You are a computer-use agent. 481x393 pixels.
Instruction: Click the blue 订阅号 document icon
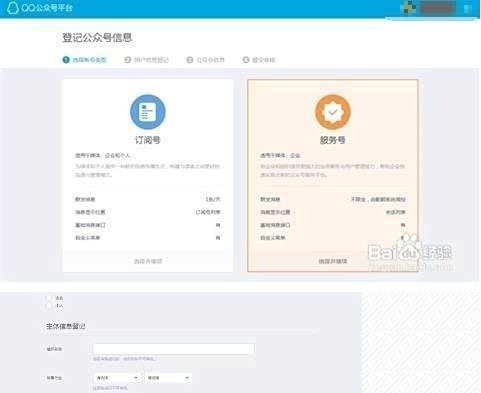(148, 112)
